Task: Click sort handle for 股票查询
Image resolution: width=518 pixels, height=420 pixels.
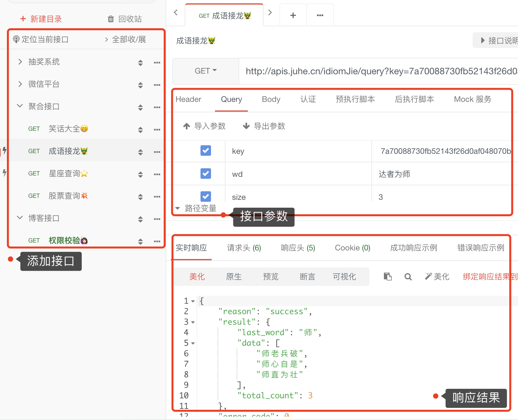Action: pyautogui.click(x=140, y=197)
